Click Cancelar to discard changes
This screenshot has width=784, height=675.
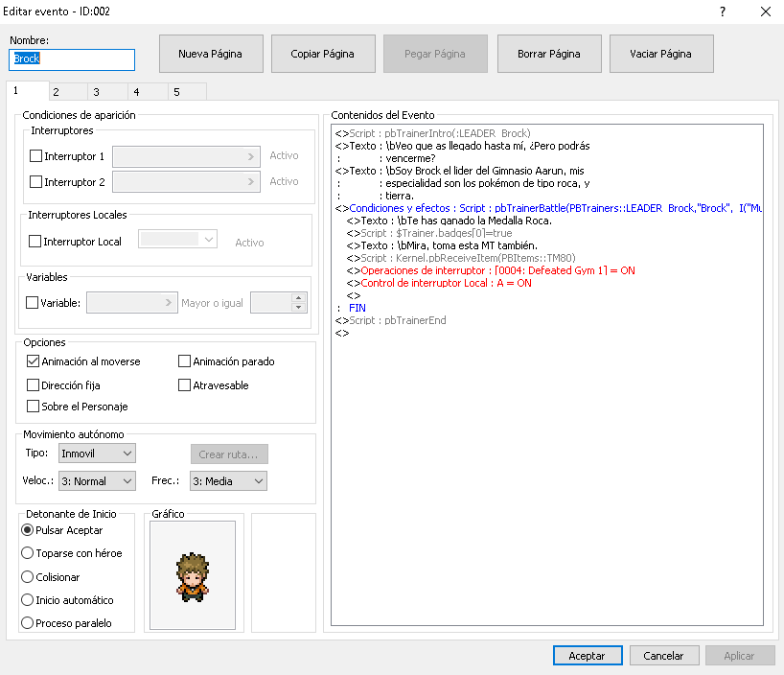coord(663,656)
